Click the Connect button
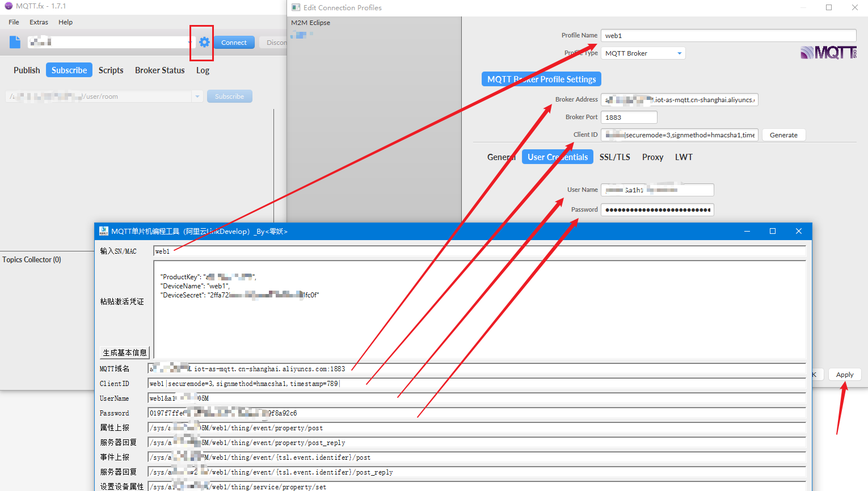Viewport: 868px width, 491px height. click(x=234, y=43)
